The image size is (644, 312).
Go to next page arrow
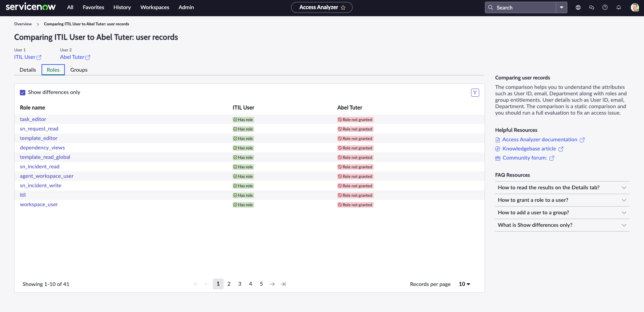(x=272, y=284)
